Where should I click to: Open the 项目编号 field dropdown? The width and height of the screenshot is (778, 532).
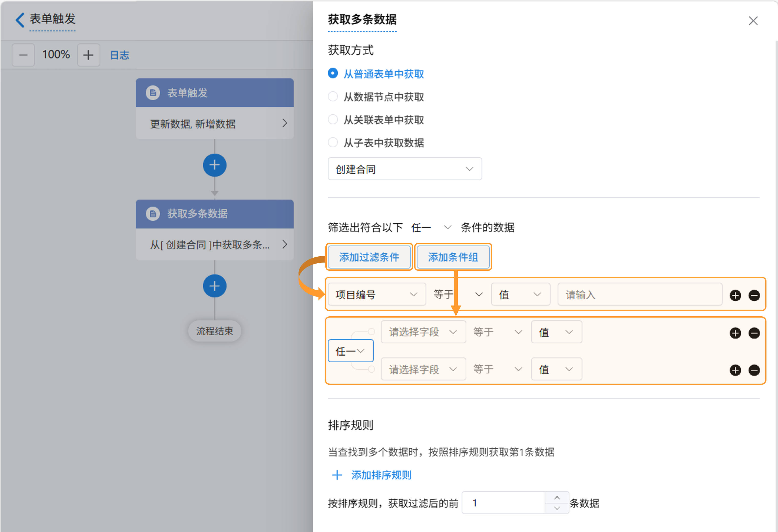point(376,295)
